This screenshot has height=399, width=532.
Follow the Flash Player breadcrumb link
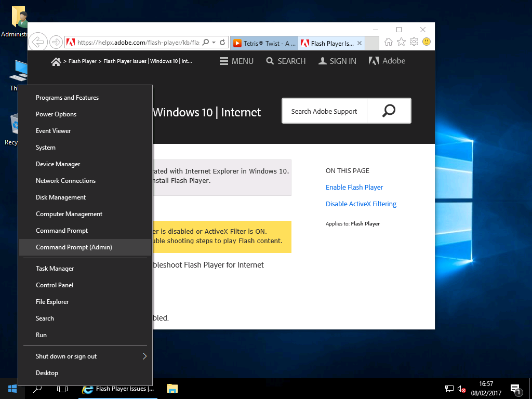click(83, 61)
